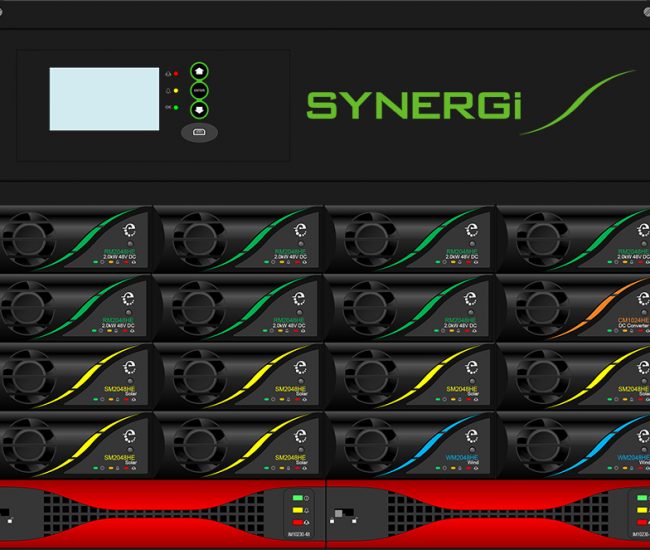Screen dimensions: 650x550
Task: Select the yellow minor alarm LED on controller
Action: (x=176, y=91)
